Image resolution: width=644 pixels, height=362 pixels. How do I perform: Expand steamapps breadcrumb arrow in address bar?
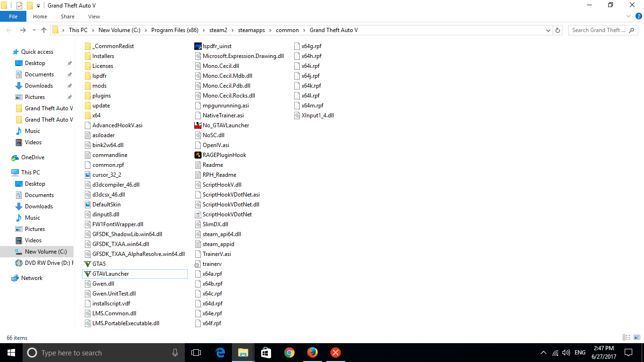click(271, 30)
